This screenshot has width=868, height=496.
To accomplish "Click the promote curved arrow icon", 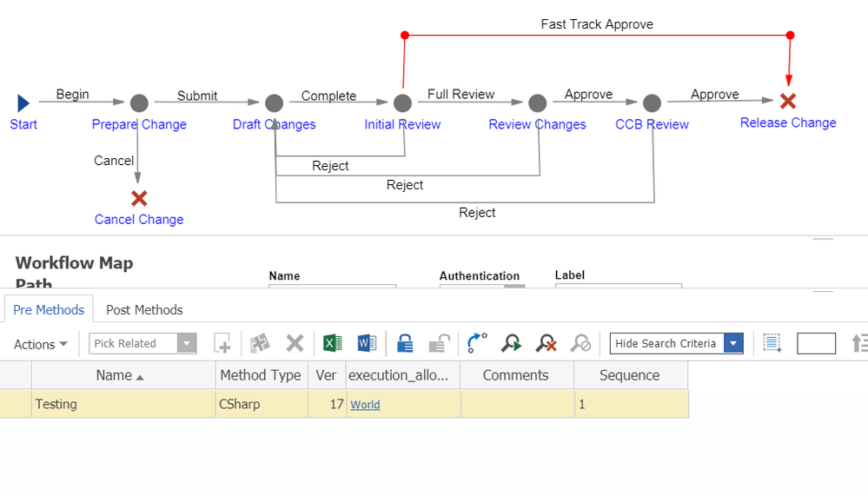I will pyautogui.click(x=477, y=343).
